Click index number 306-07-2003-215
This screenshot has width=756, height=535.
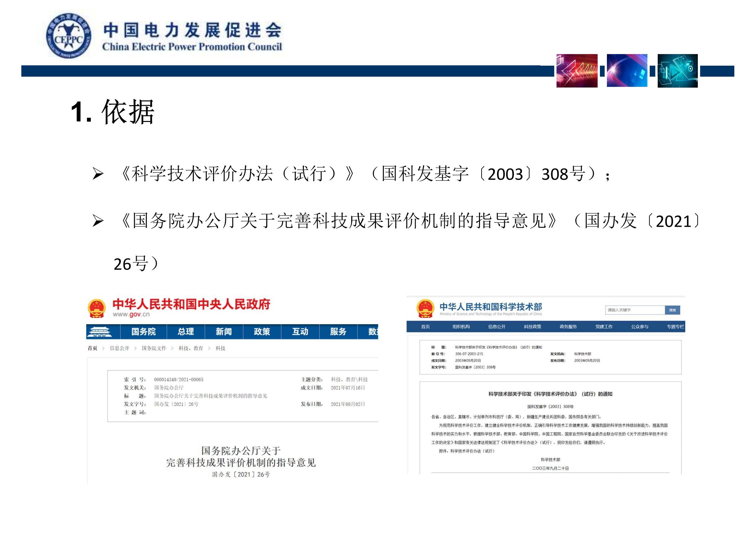pos(469,354)
